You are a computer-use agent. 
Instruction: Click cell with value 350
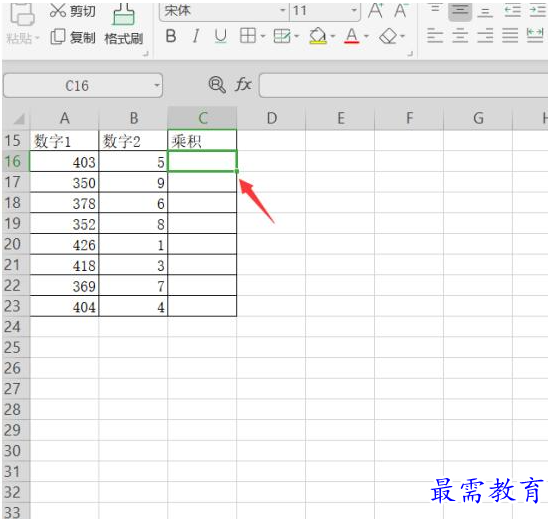(x=64, y=182)
